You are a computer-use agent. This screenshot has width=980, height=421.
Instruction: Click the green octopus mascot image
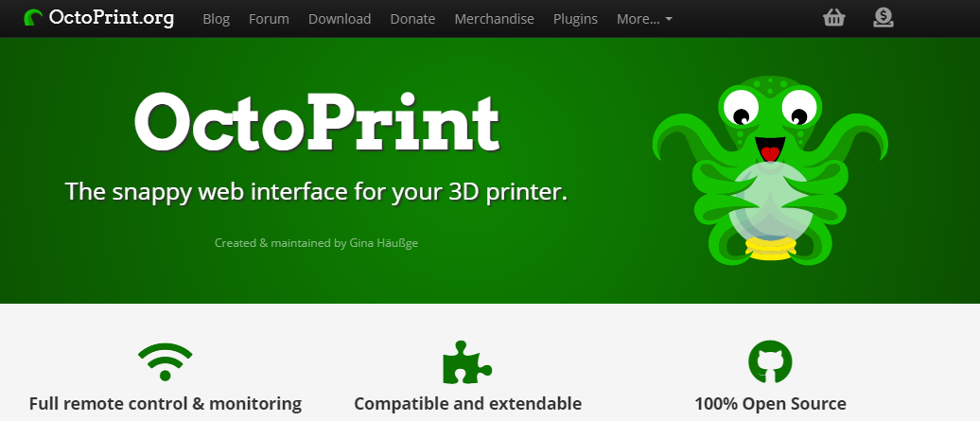769,170
